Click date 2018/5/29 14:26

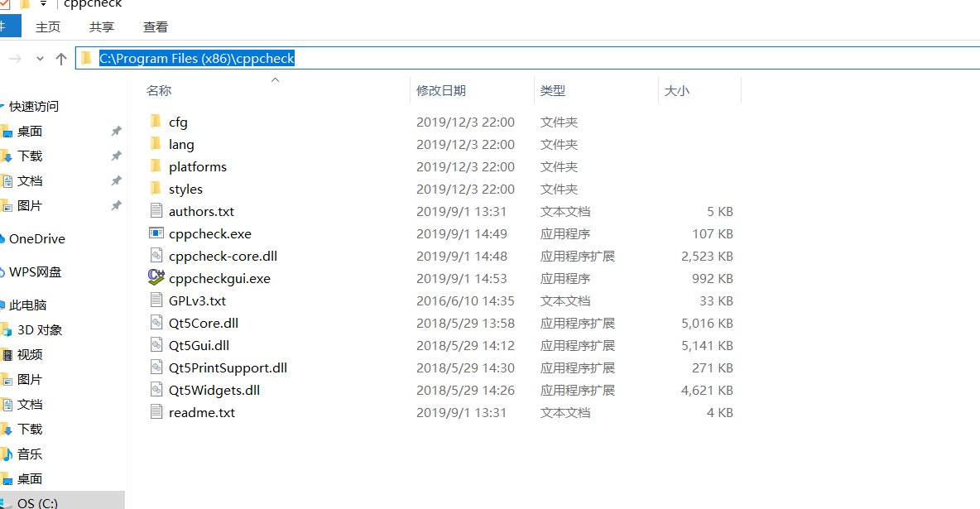[466, 390]
